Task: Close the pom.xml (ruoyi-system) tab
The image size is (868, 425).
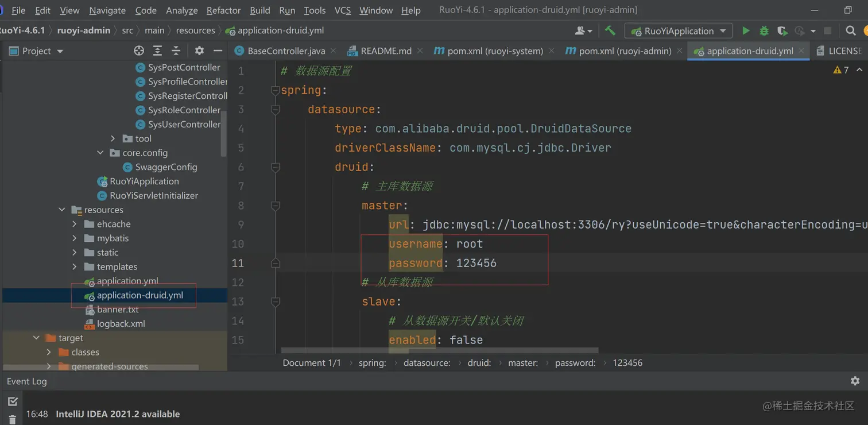Action: coord(551,51)
